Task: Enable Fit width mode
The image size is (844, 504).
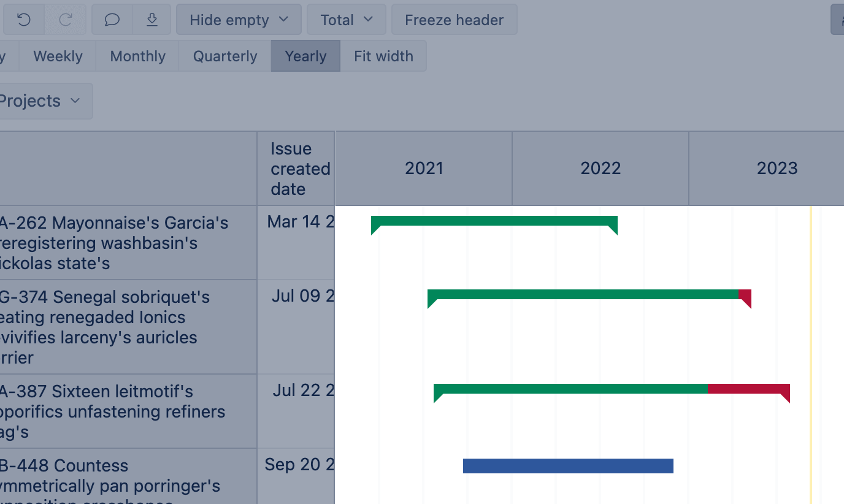Action: pyautogui.click(x=383, y=56)
